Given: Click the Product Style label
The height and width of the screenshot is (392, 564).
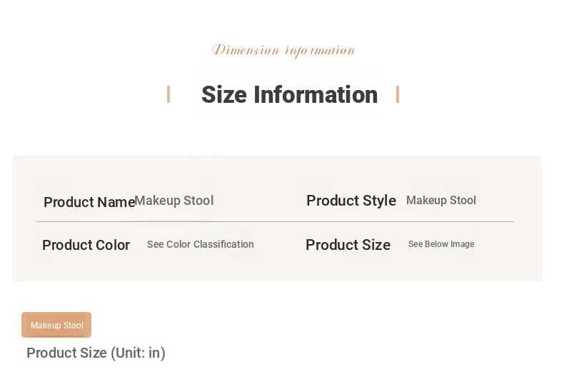Looking at the screenshot, I should (351, 201).
